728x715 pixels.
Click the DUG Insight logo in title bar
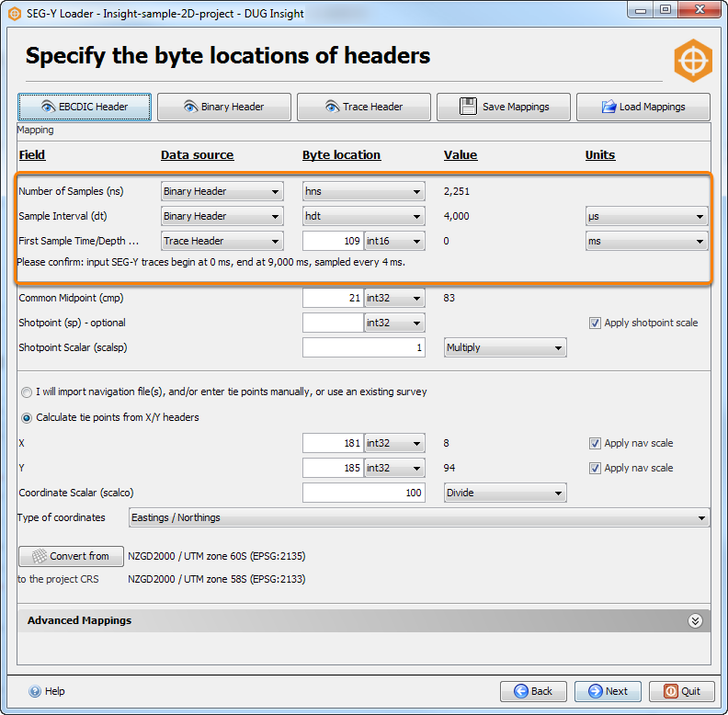15,14
